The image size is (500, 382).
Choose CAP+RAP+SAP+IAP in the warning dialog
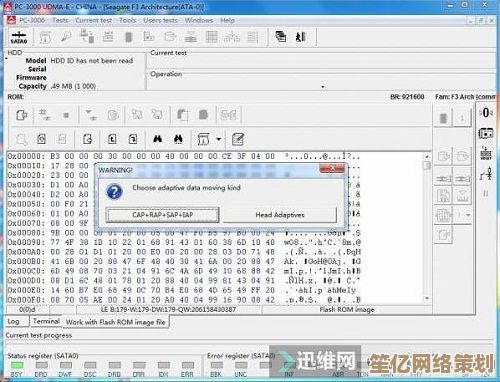point(163,215)
